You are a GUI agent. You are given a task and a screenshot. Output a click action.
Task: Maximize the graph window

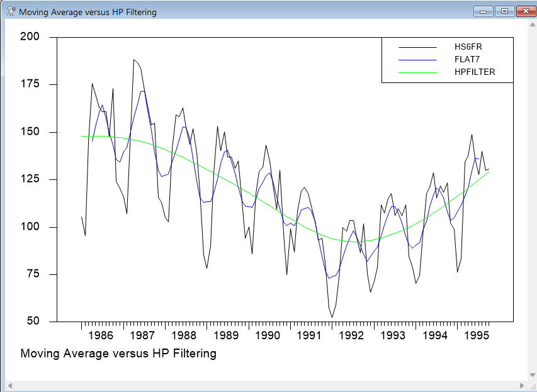[504, 11]
